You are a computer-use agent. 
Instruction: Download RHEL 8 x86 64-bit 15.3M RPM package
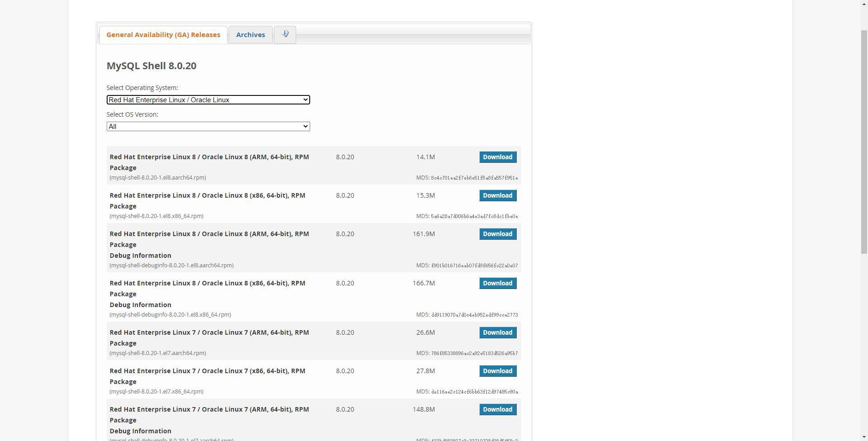[498, 195]
